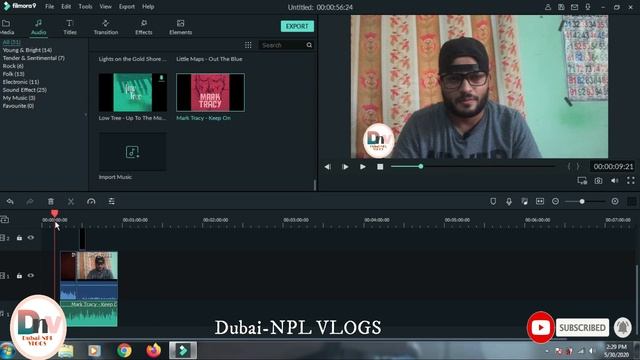Switch to the Effects tab
The image size is (640, 360).
pos(144,27)
